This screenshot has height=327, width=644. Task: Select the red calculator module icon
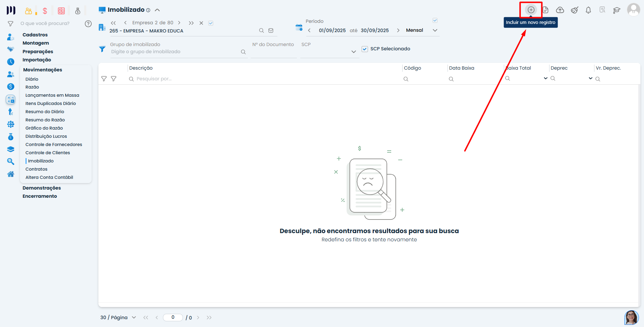tap(61, 11)
